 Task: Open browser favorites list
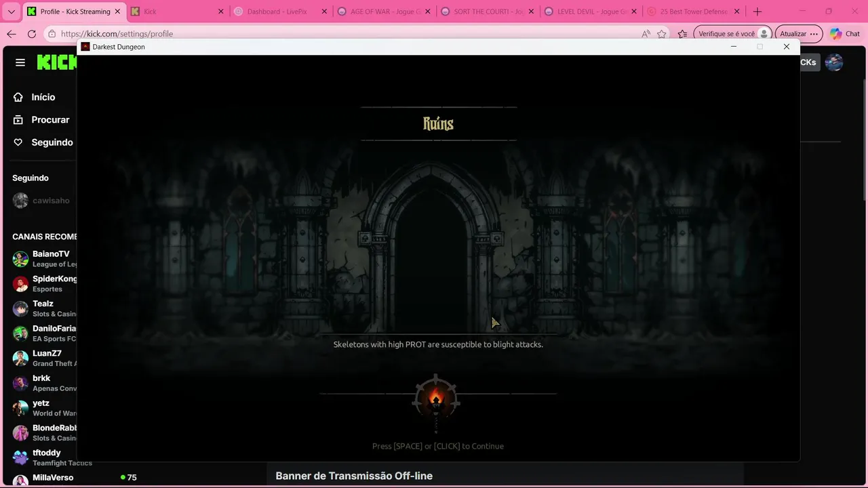pyautogui.click(x=682, y=34)
